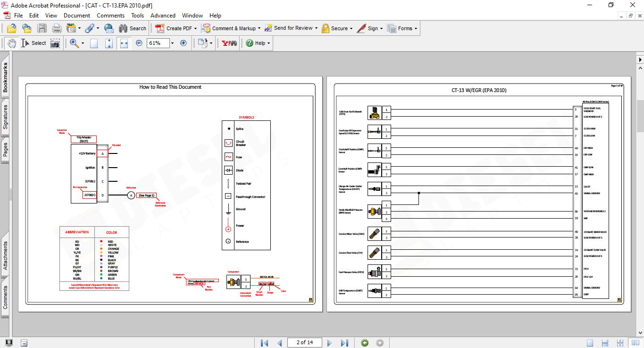The image size is (644, 348).
Task: Select the Hand tool
Action: click(11, 43)
